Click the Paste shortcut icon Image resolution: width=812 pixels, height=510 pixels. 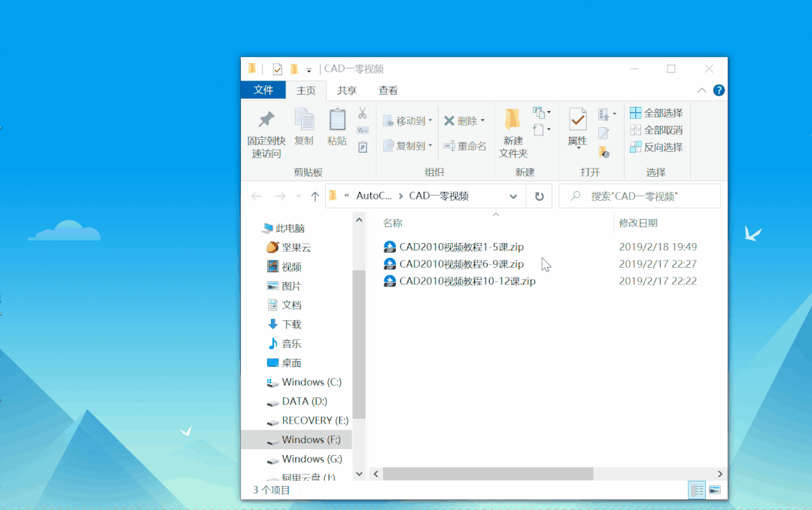click(x=363, y=147)
